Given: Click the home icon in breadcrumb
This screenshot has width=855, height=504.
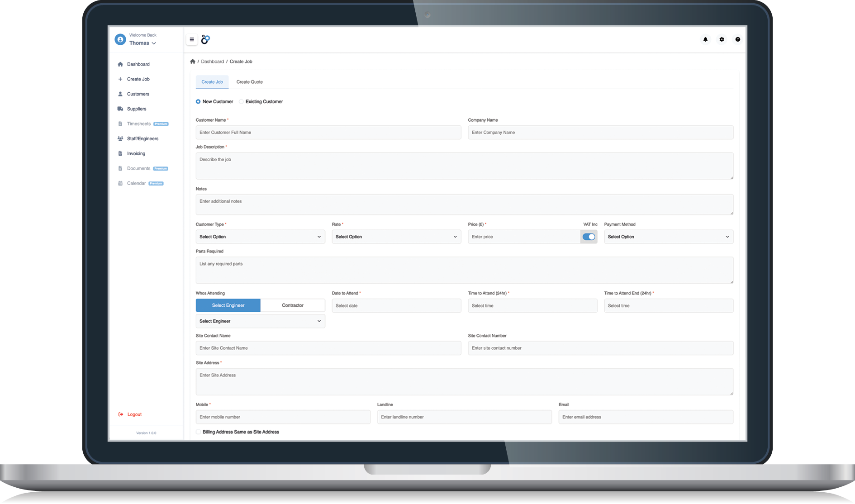Looking at the screenshot, I should coord(193,62).
